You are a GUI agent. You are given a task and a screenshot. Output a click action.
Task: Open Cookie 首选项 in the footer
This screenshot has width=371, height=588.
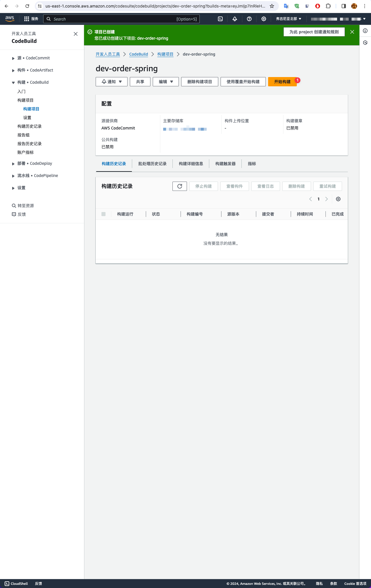coord(355,584)
